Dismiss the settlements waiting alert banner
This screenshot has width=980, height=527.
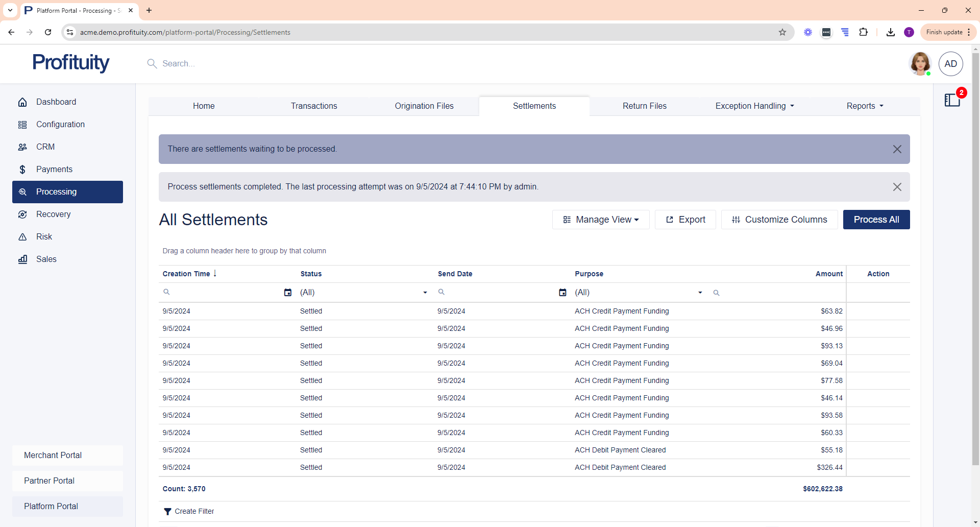pos(897,149)
